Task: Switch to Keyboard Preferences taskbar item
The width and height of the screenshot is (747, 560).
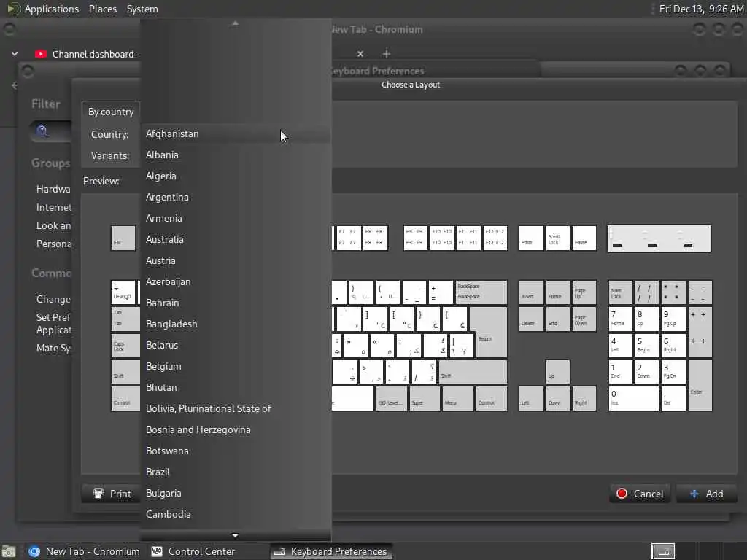Action: [x=332, y=551]
